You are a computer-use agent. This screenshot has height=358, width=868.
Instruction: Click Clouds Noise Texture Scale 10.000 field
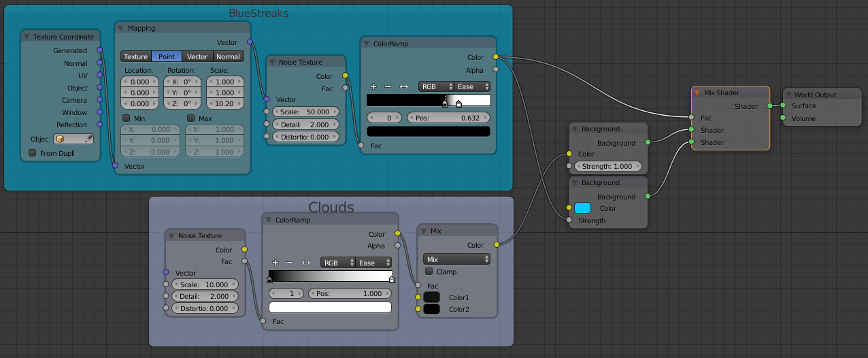click(x=205, y=284)
